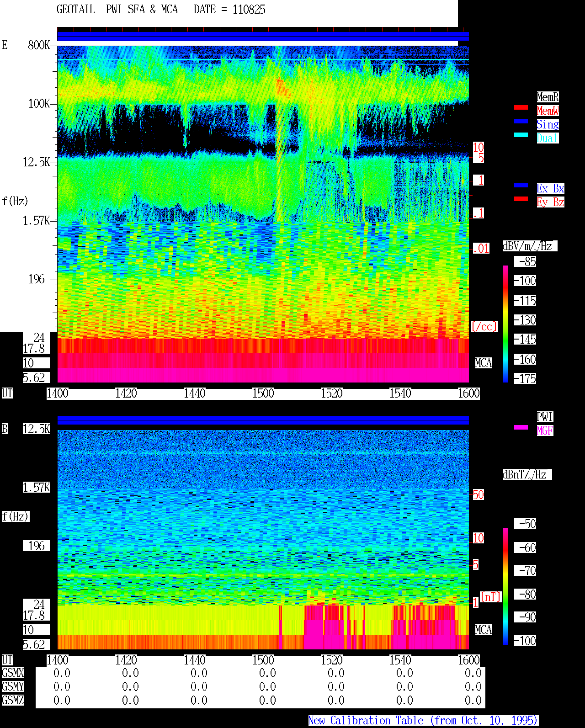Click the GSMZ row label
This screenshot has width=585, height=728.
point(13,700)
